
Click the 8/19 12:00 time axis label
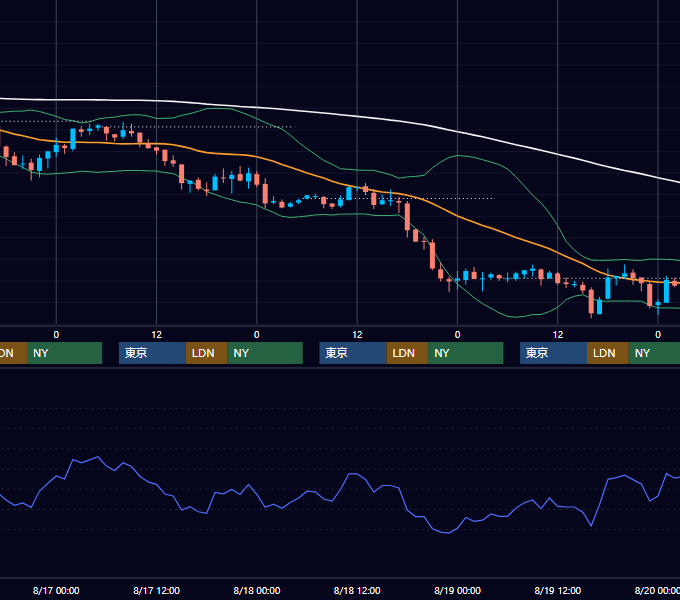pos(558,590)
